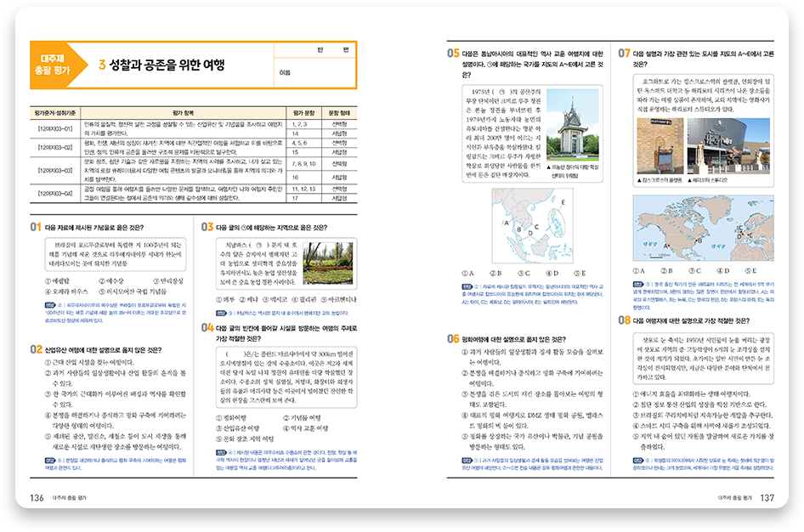Select answer '④역사 교훈 여행' in question 04
Screen dimensions: 804x532
click(x=306, y=428)
